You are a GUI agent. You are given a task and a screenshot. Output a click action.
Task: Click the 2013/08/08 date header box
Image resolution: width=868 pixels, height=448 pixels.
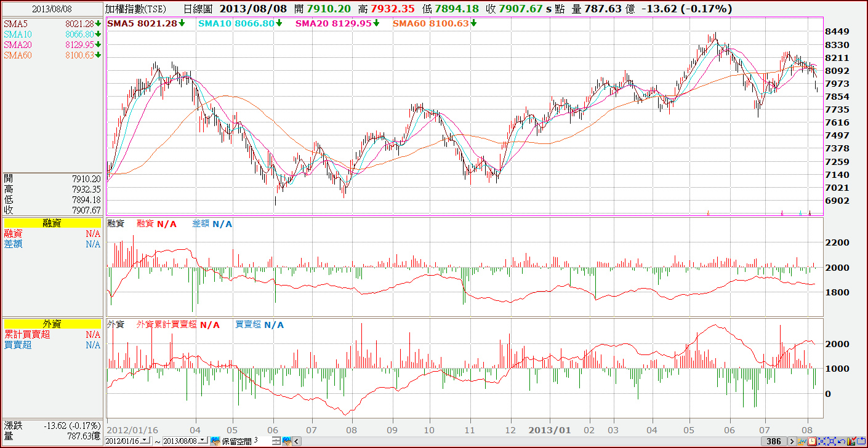coord(52,9)
